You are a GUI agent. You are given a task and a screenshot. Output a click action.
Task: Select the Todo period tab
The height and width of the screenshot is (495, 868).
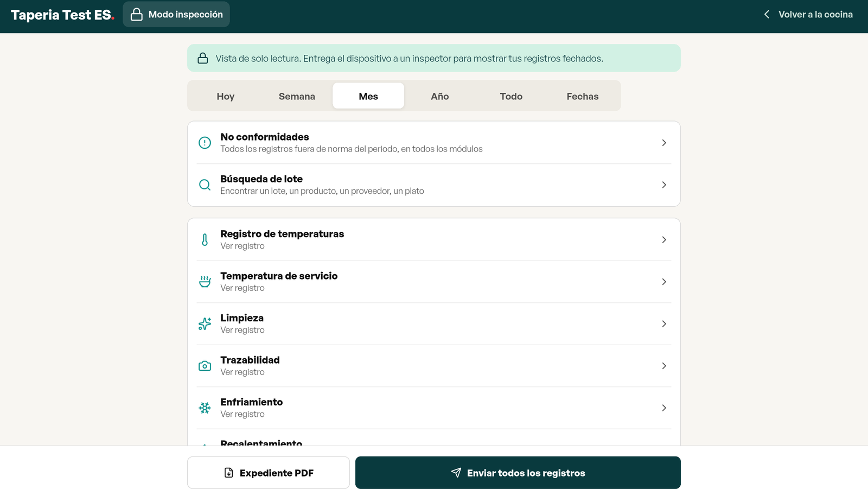pos(511,96)
